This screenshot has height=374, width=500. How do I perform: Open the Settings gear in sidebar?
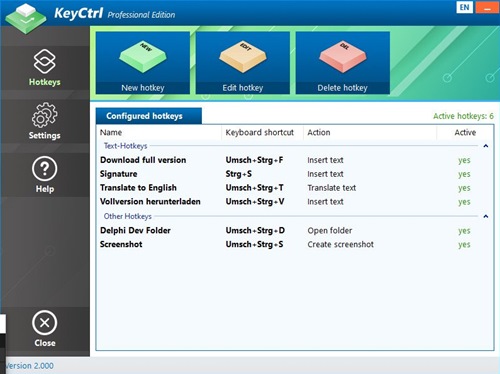[45, 121]
